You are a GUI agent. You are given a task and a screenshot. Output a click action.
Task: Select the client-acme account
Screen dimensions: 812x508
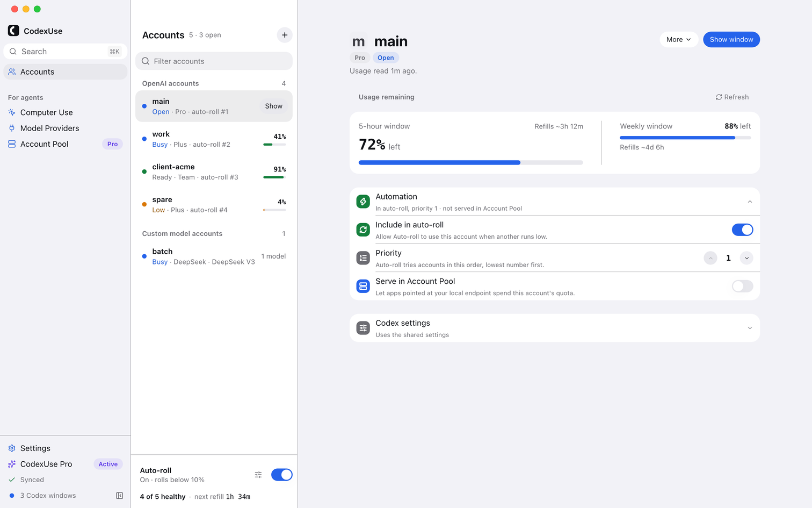click(x=214, y=172)
